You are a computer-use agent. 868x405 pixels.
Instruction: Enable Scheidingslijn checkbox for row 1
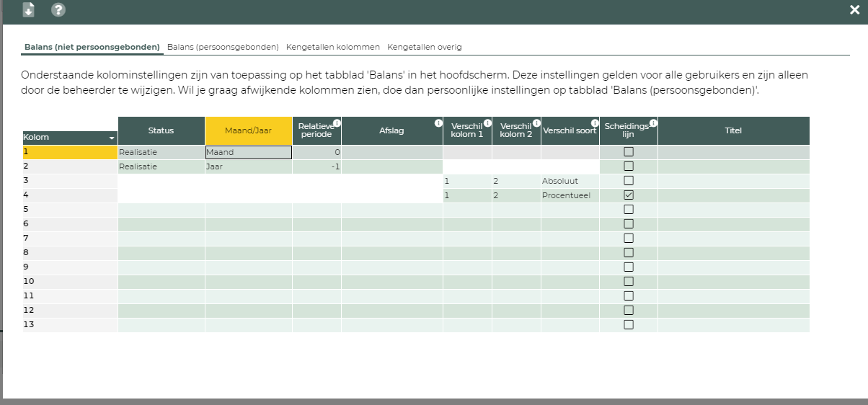[629, 152]
